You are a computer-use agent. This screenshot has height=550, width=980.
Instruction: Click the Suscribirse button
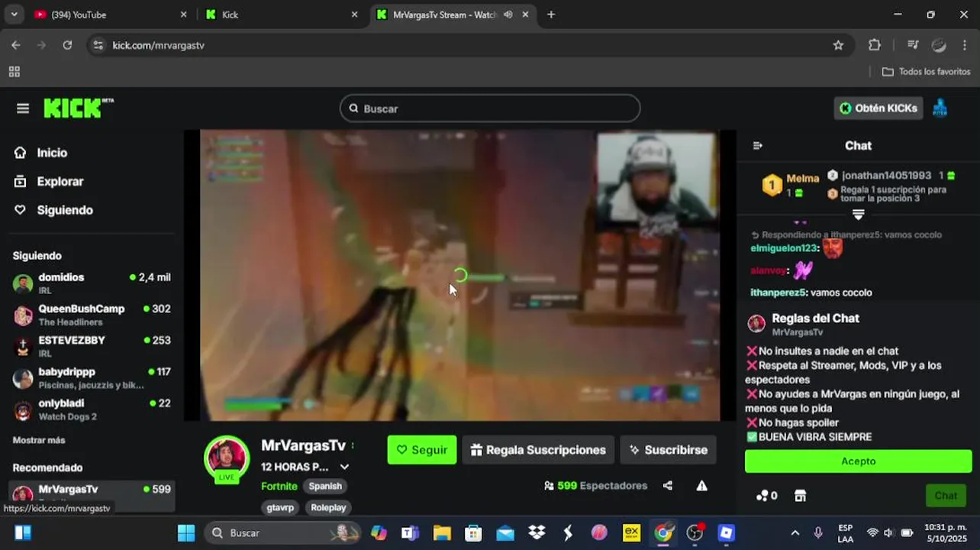(668, 450)
